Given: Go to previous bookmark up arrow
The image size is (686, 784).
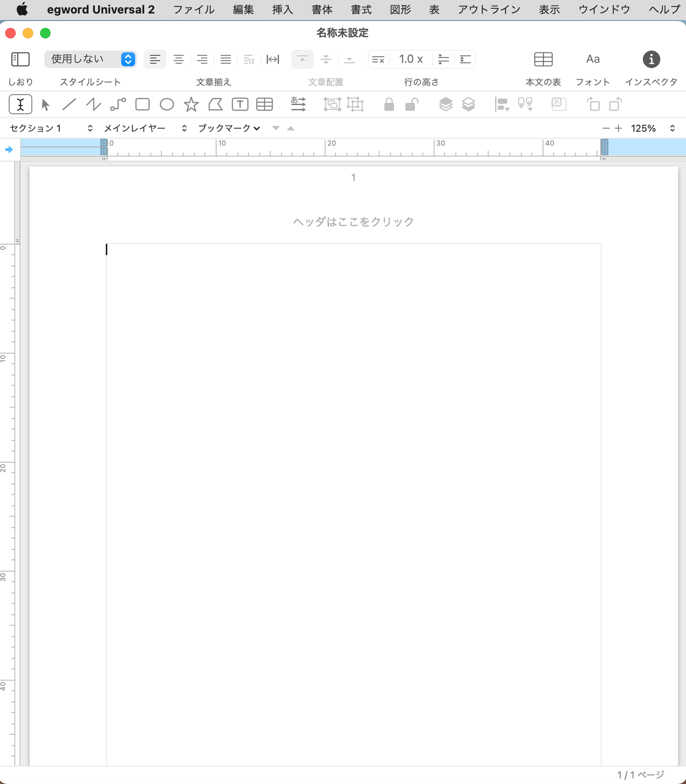Looking at the screenshot, I should point(290,128).
